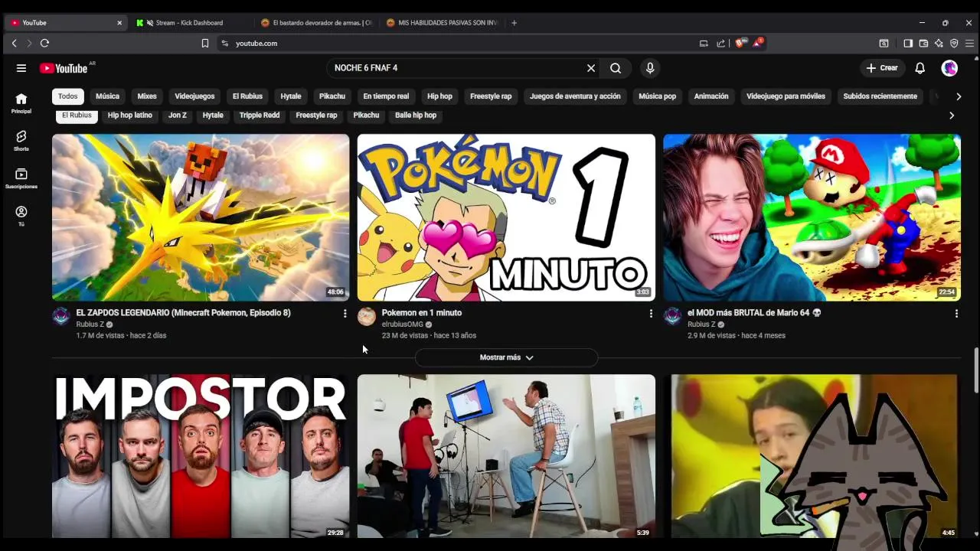Open el MOD más BRUTAL de Mario 64
The image size is (980, 551).
pos(754,313)
